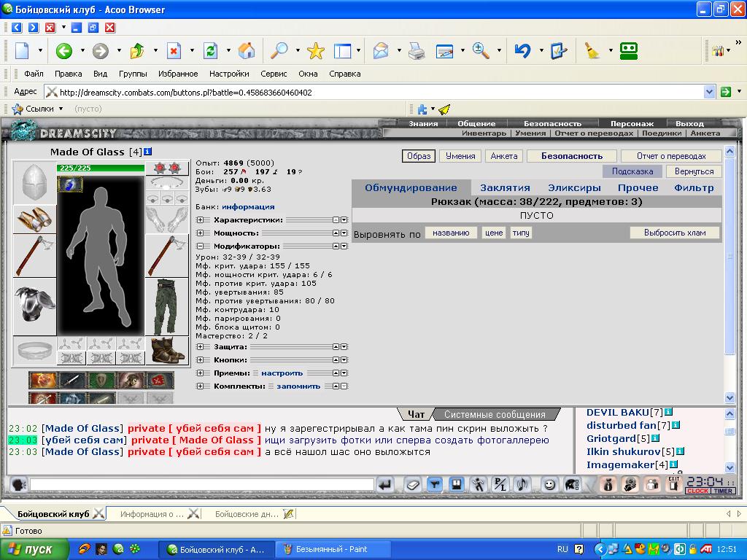The image size is (747, 560).
Task: Toggle the P/L translit chat button
Action: click(500, 485)
